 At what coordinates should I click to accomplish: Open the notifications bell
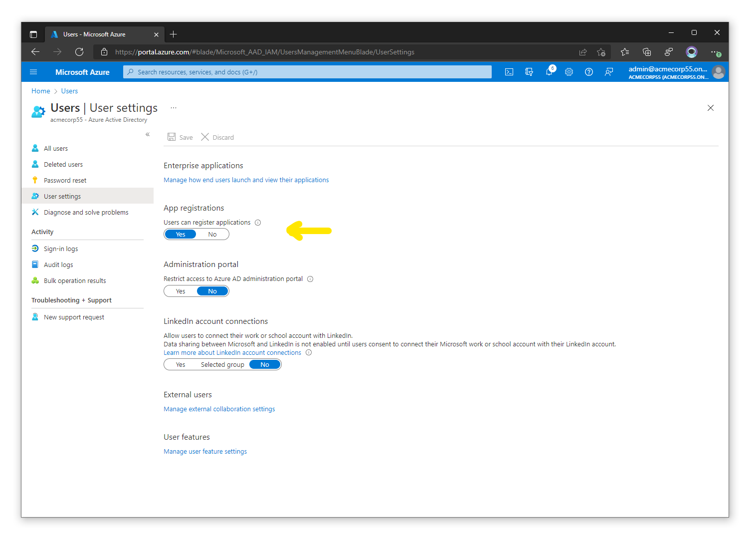coord(549,72)
